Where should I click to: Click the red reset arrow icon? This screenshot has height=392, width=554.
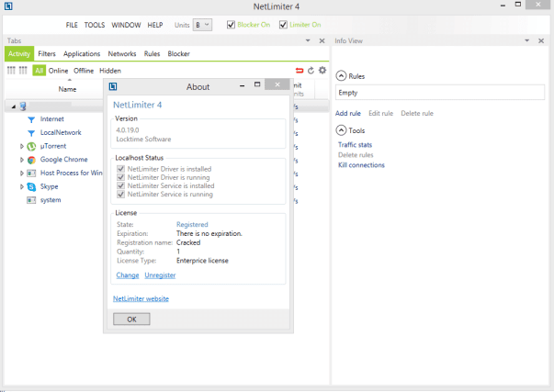(300, 71)
